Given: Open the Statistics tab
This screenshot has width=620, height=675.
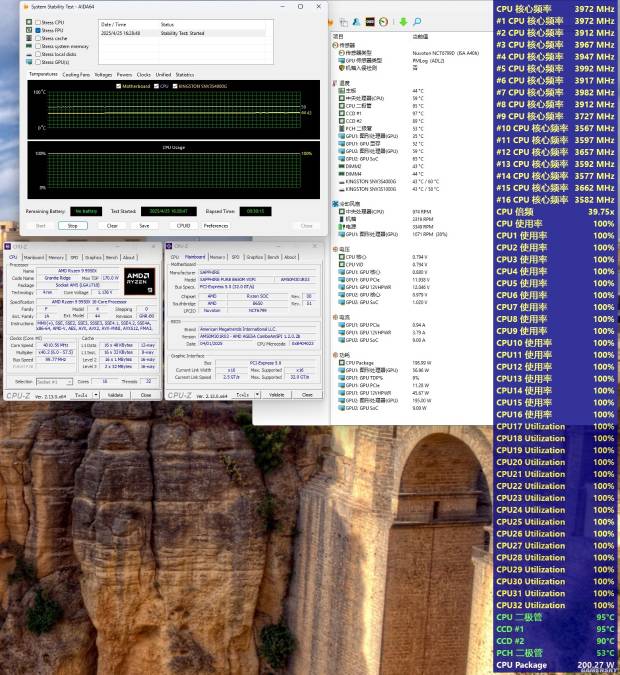Looking at the screenshot, I should (x=185, y=75).
